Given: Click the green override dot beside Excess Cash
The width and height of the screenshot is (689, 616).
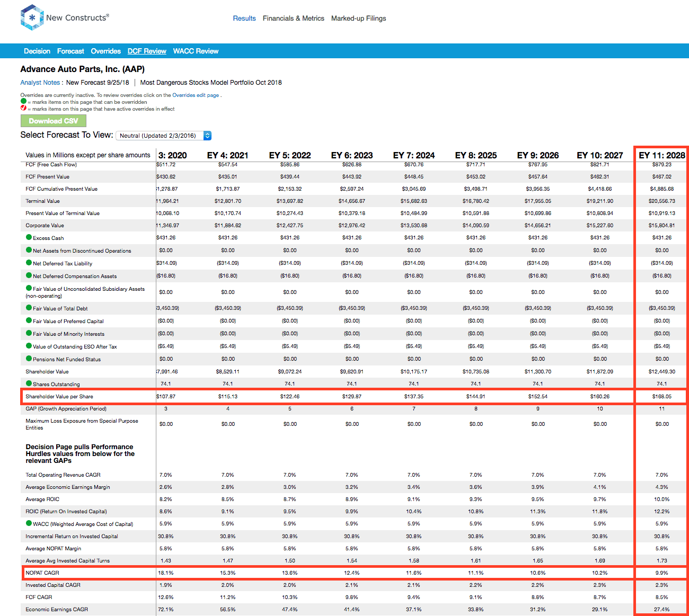Looking at the screenshot, I should [29, 237].
